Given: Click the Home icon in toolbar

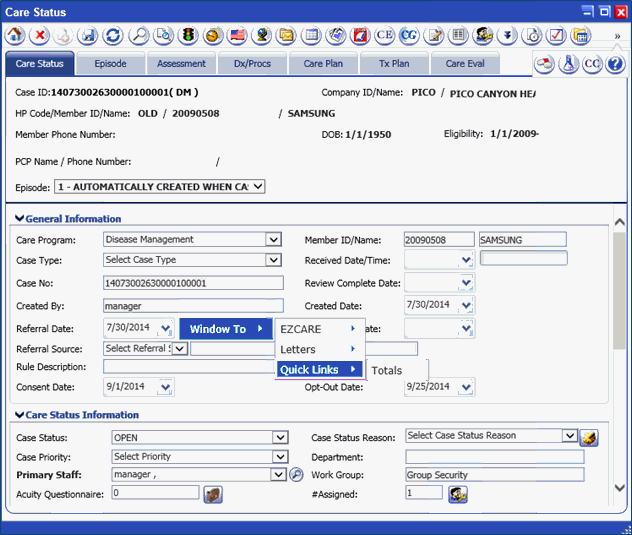Looking at the screenshot, I should 15,35.
